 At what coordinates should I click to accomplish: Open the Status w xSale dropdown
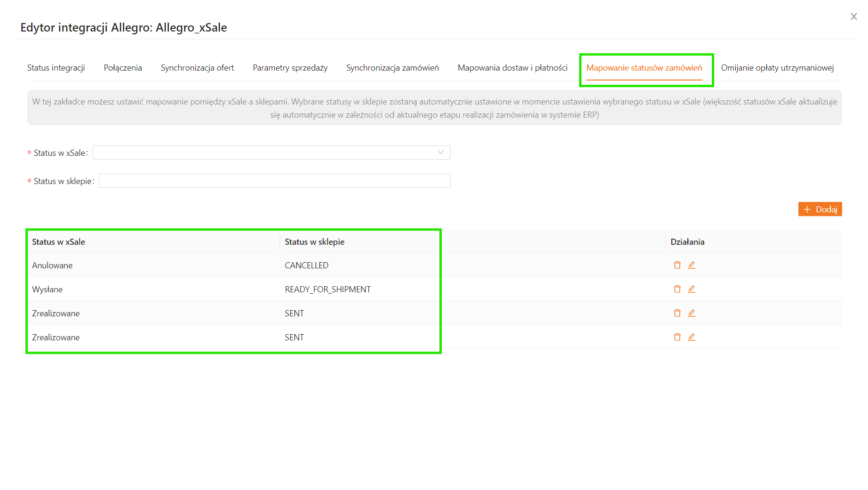pyautogui.click(x=271, y=153)
